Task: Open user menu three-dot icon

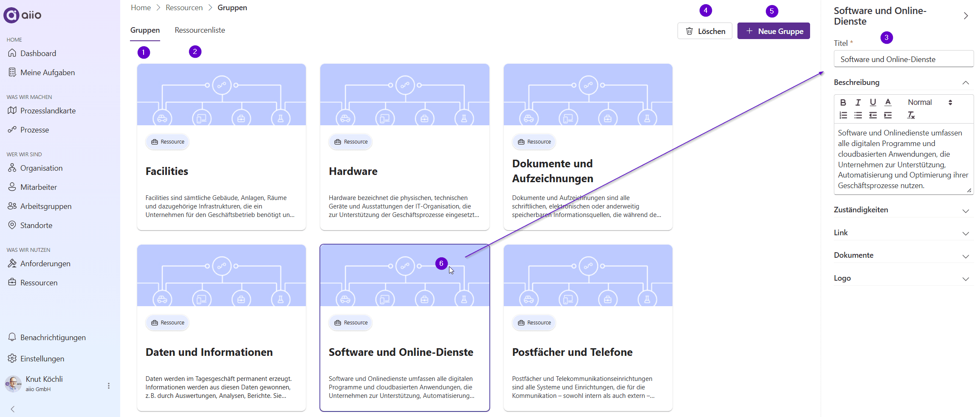Action: 109,386
